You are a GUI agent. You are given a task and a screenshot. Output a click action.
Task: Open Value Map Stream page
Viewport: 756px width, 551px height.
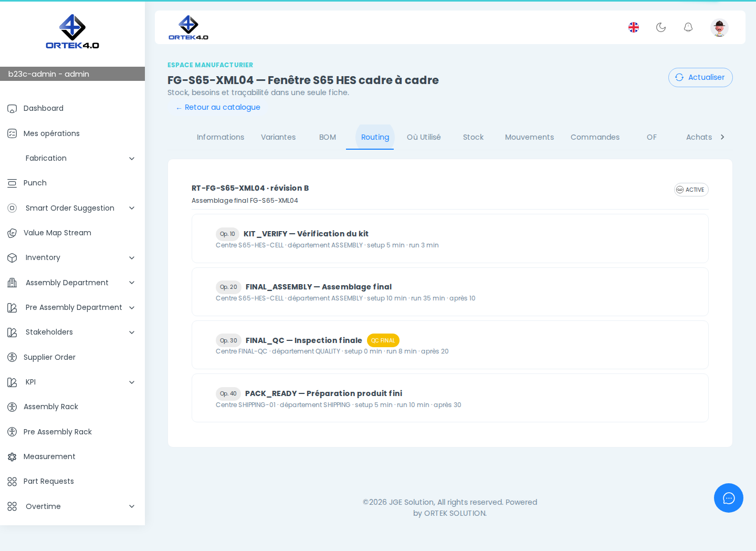pyautogui.click(x=57, y=233)
